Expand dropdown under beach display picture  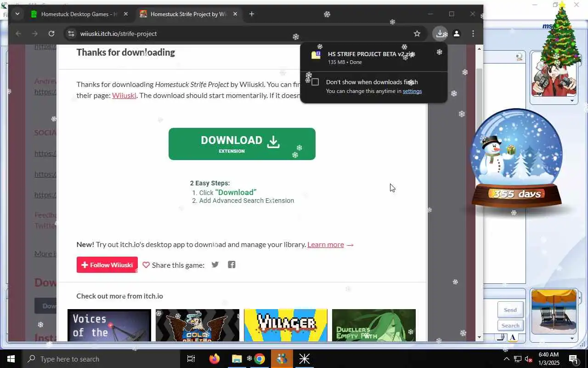(572, 338)
